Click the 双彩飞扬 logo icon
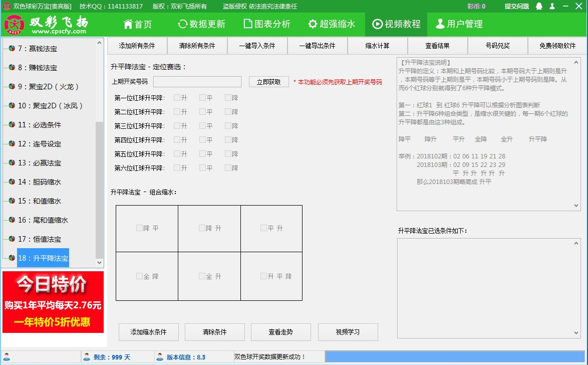 tap(14, 24)
